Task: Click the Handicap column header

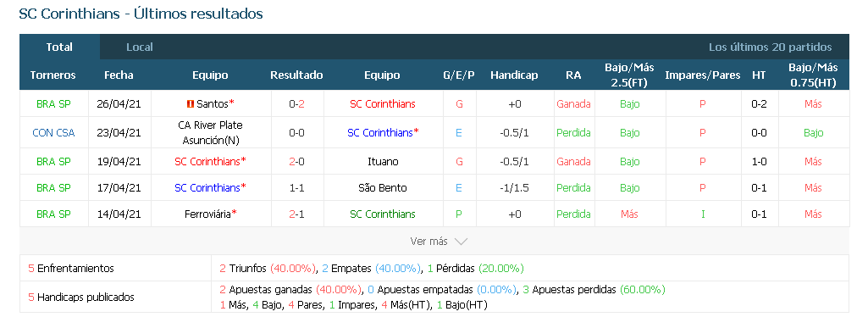Action: point(514,75)
